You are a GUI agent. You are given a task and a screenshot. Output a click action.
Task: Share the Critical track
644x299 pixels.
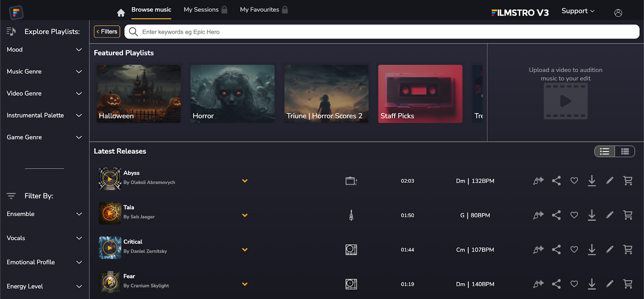[556, 250]
